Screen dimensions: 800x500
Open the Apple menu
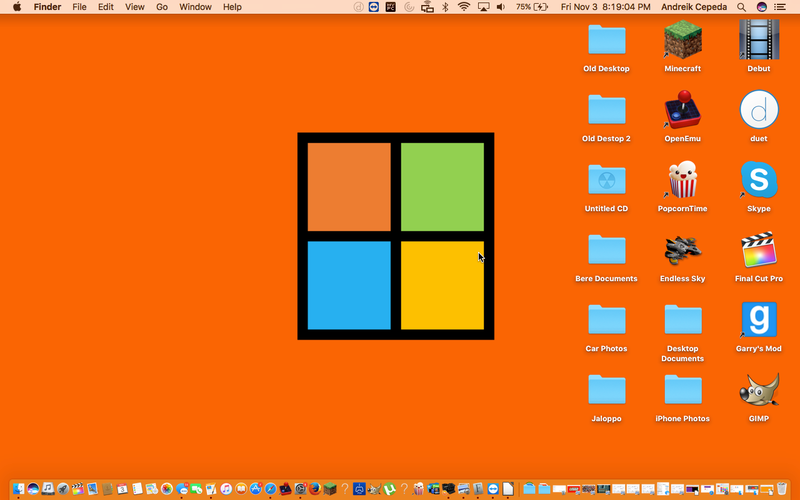pos(17,7)
